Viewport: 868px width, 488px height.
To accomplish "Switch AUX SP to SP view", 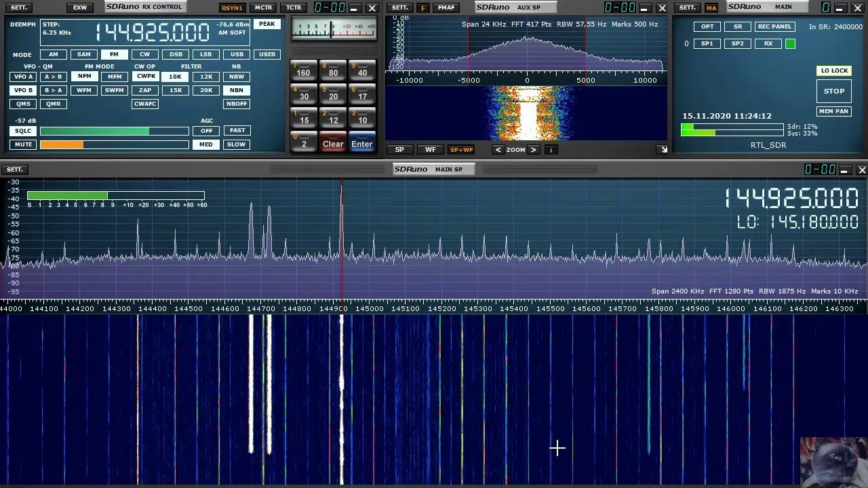I will tap(399, 150).
